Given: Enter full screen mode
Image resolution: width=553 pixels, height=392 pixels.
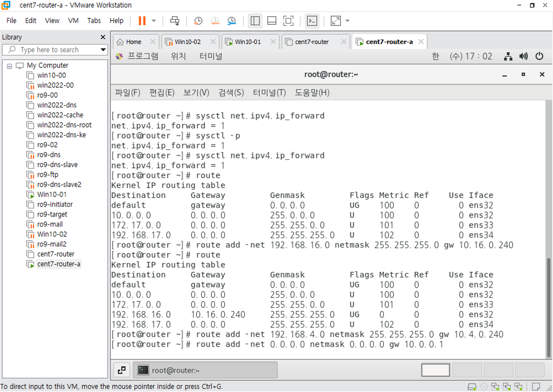Looking at the screenshot, I should pyautogui.click(x=289, y=21).
